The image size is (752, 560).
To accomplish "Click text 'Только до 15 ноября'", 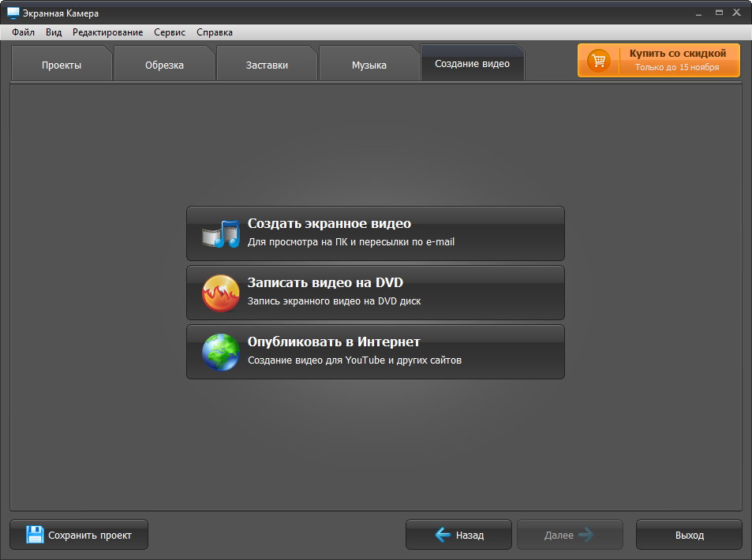I will tap(677, 67).
